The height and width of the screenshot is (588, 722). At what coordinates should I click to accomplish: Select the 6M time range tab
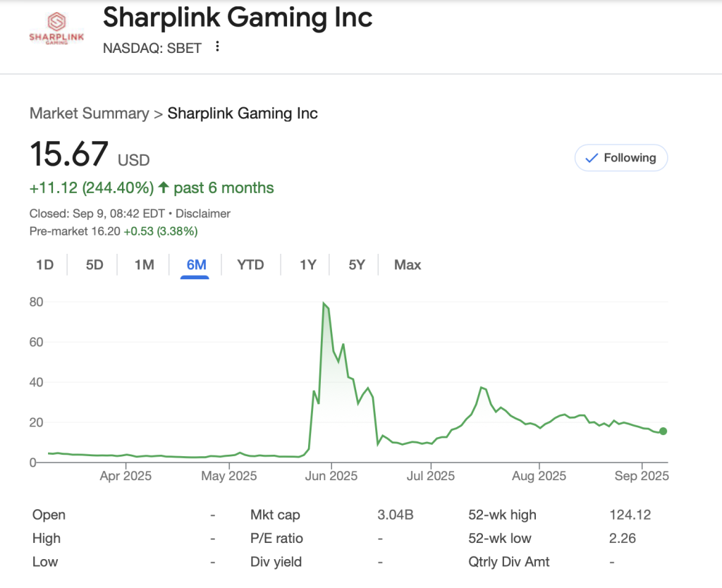tap(196, 265)
